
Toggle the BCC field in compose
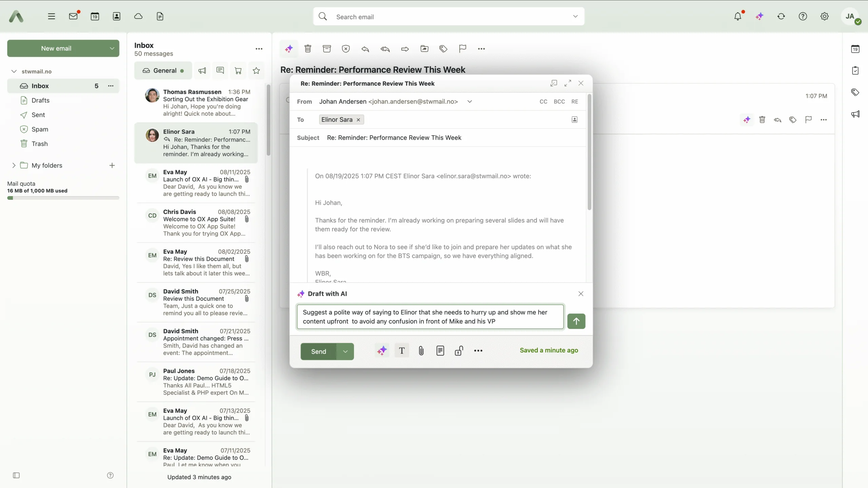[559, 101]
